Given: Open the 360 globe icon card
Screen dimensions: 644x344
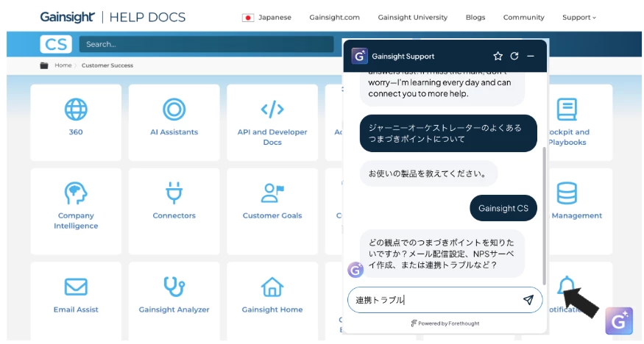Looking at the screenshot, I should [76, 110].
